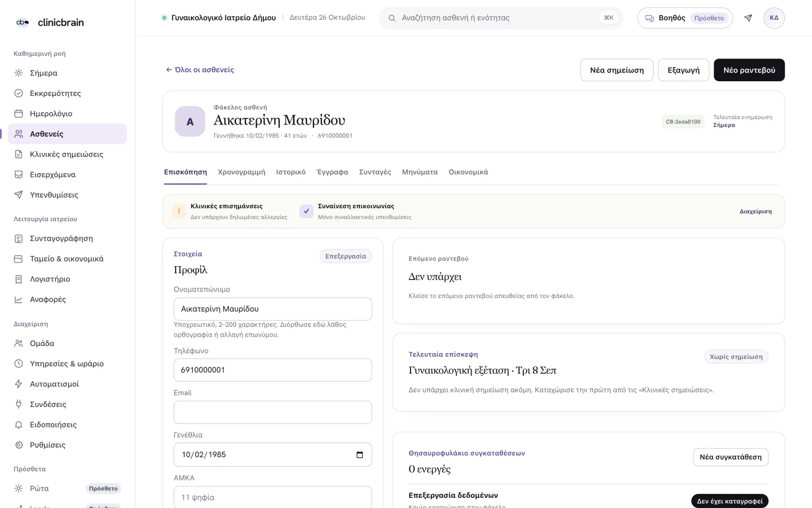Open Υπενθυμίσεις via its paper plane icon
The width and height of the screenshot is (812, 508).
(x=19, y=195)
